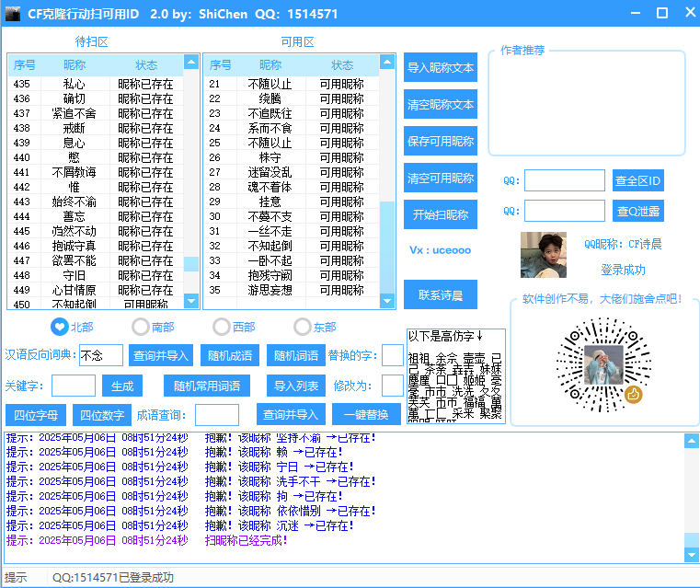Click 一键替换 button

tap(366, 415)
